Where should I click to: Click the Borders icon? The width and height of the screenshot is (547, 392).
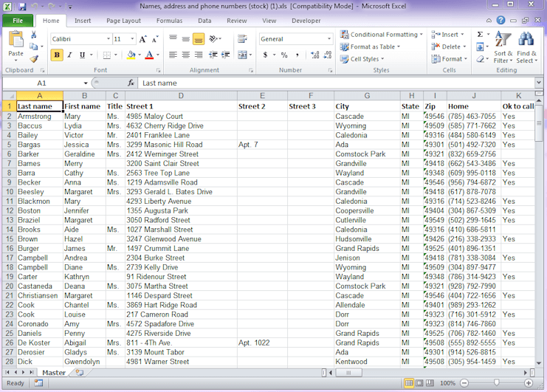pyautogui.click(x=107, y=55)
